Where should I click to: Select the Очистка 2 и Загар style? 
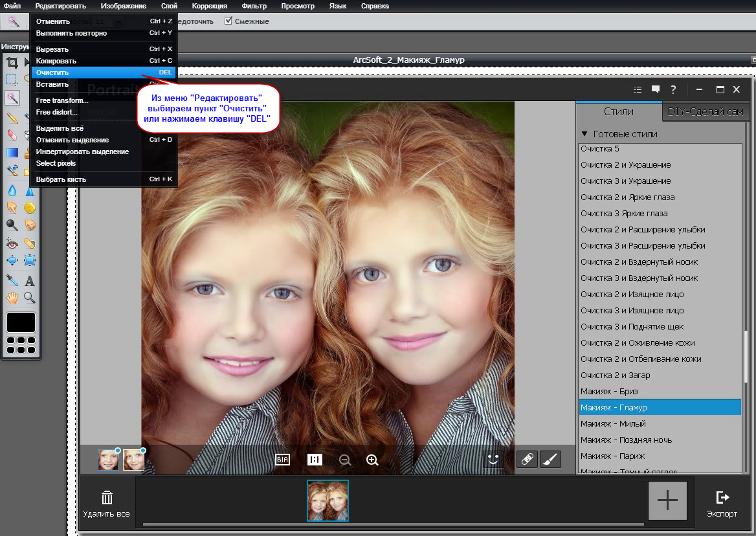click(660, 375)
